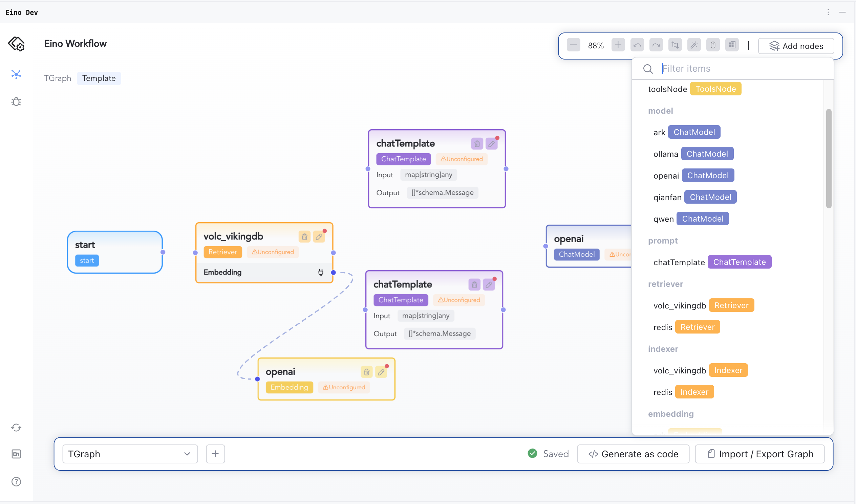Delete the volc_vikingdb node via trash icon
856x504 pixels.
point(304,237)
